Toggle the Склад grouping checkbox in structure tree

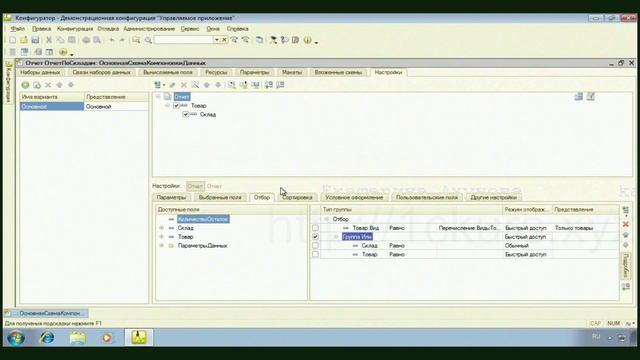[x=186, y=115]
